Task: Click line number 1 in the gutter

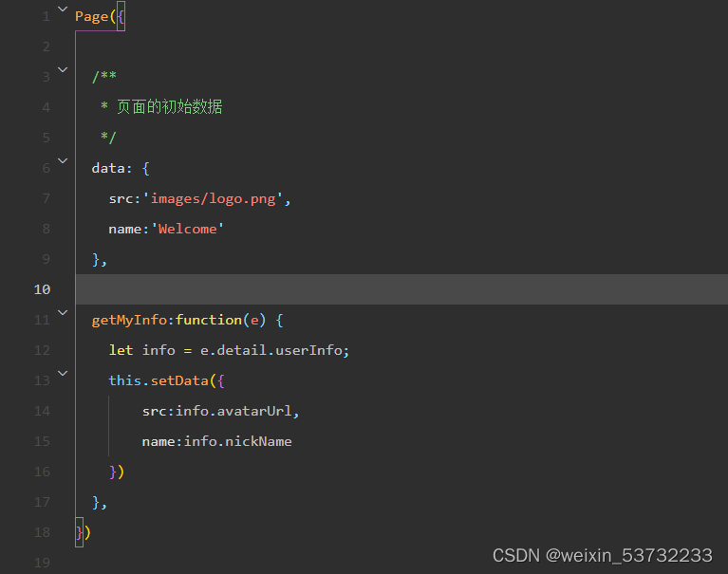Action: (46, 17)
